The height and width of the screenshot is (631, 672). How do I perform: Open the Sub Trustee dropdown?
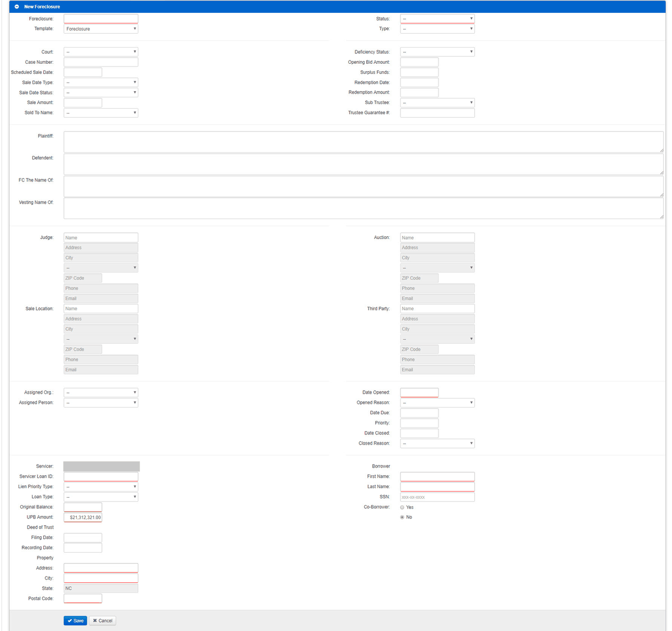pyautogui.click(x=437, y=102)
